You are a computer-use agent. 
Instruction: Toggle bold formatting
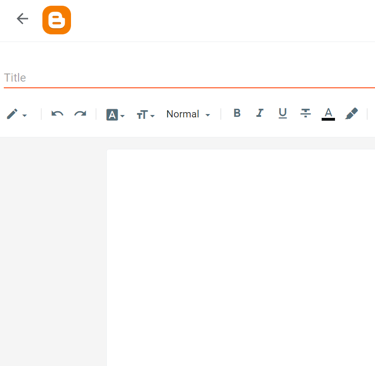(x=237, y=113)
